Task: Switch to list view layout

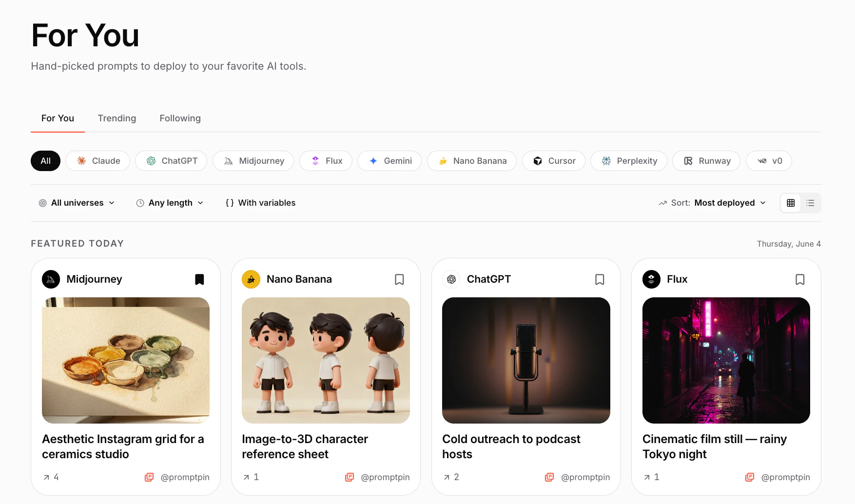Action: click(810, 203)
